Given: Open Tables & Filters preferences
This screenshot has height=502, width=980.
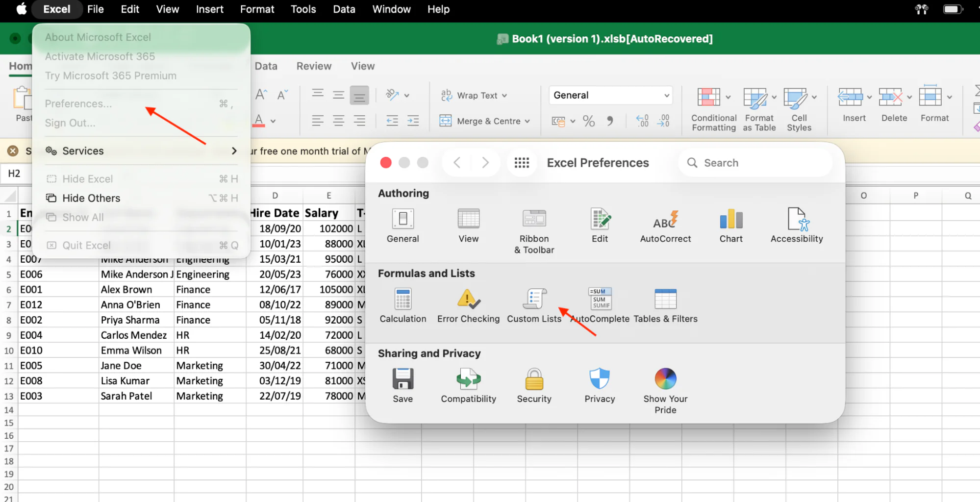Looking at the screenshot, I should pyautogui.click(x=665, y=305).
